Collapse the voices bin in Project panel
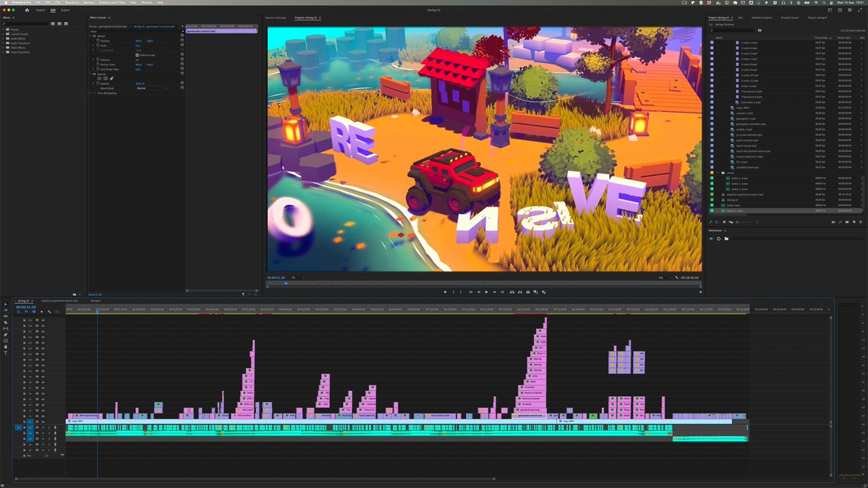Image resolution: width=868 pixels, height=488 pixels. click(716, 173)
